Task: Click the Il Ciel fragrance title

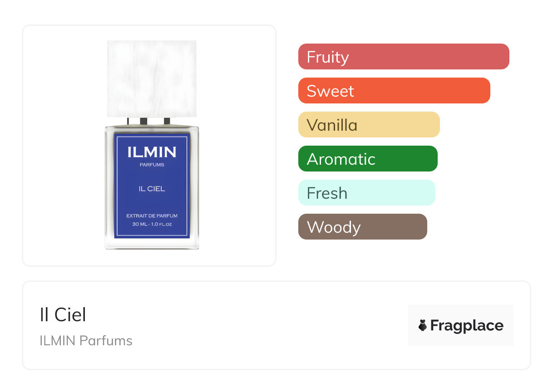Action: click(x=63, y=315)
